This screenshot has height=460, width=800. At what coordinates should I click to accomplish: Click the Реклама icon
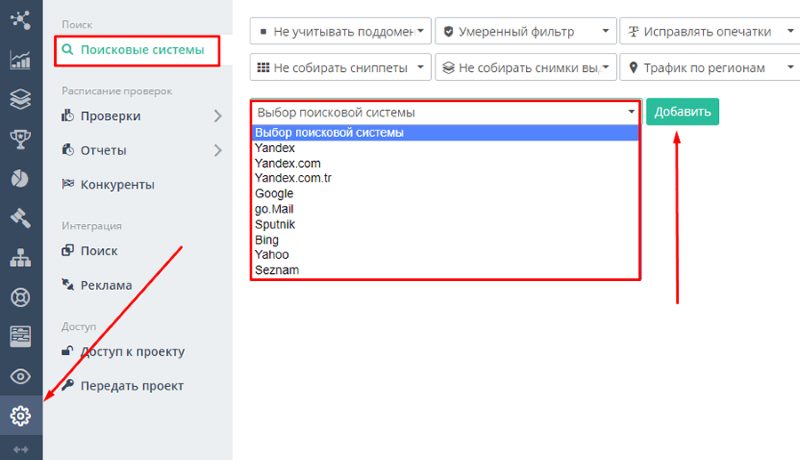coord(67,285)
